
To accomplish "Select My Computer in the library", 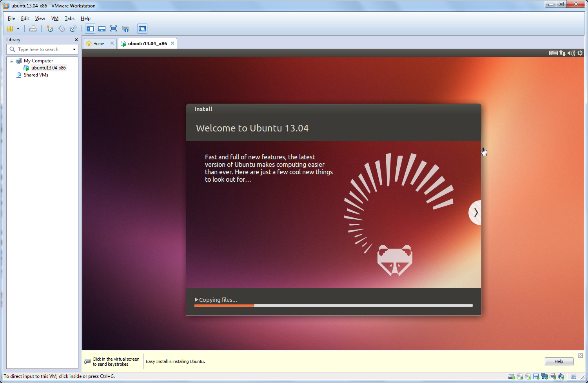I will click(38, 61).
